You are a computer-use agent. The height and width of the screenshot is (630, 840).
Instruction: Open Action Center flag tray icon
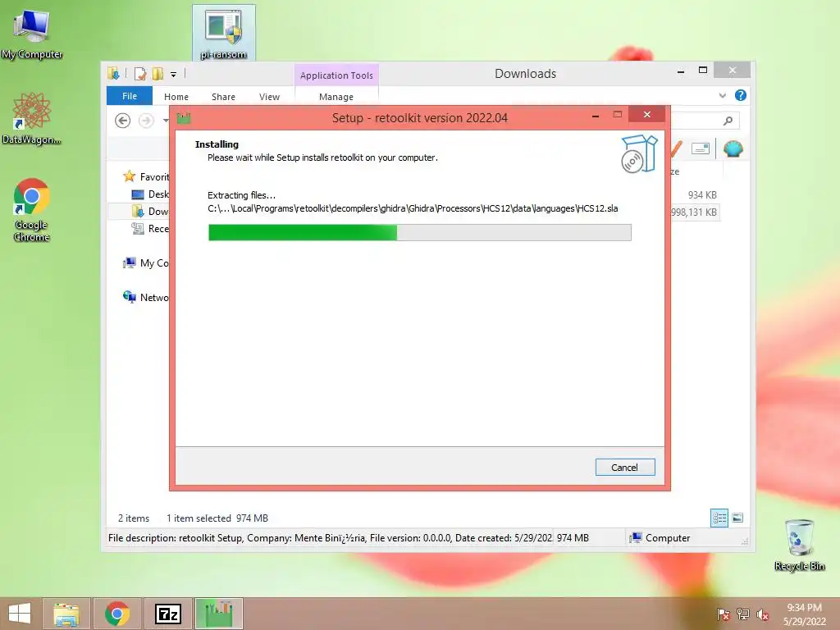click(x=723, y=614)
